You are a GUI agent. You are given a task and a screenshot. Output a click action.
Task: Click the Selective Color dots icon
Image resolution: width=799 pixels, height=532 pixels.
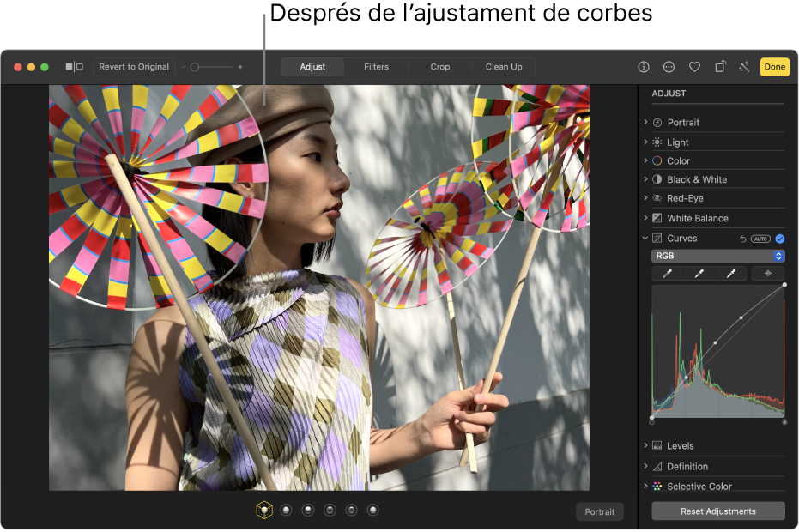[x=657, y=487]
